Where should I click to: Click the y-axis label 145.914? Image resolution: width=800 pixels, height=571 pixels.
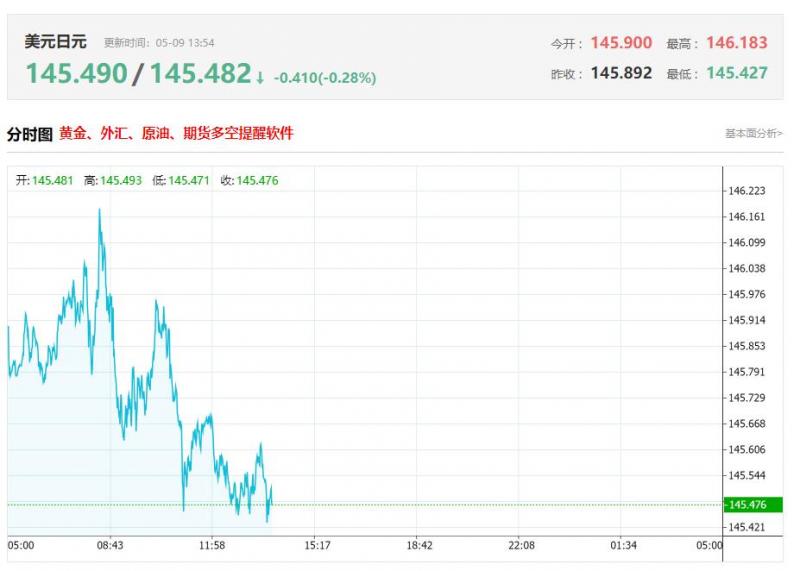tap(746, 320)
